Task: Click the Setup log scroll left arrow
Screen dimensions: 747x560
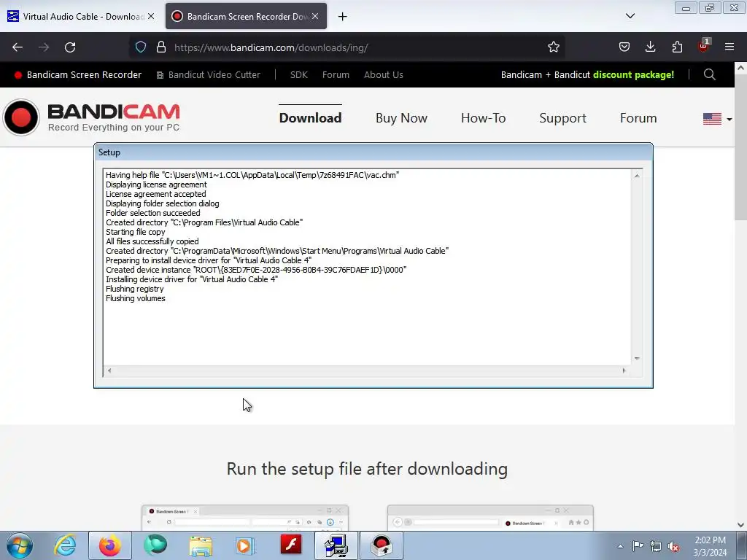Action: pos(109,370)
